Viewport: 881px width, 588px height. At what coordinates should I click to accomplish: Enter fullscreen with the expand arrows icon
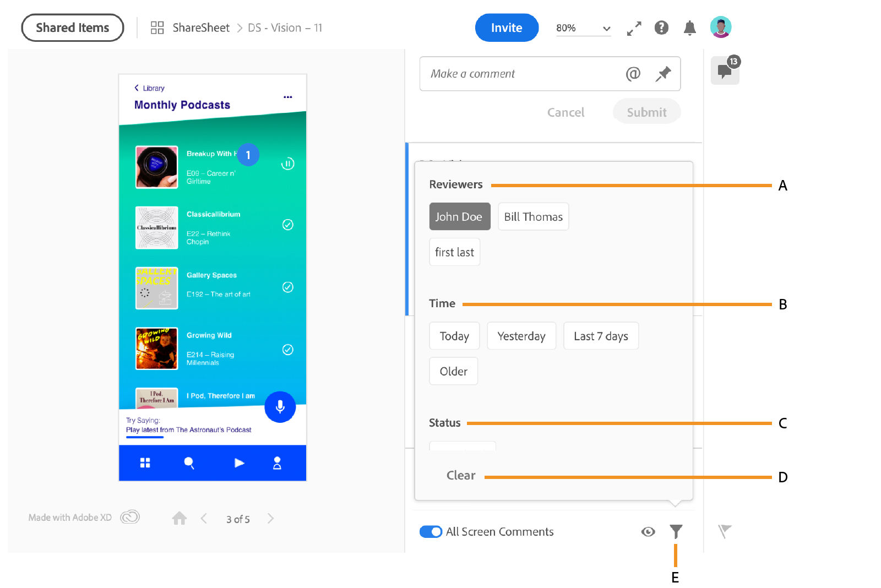[634, 28]
